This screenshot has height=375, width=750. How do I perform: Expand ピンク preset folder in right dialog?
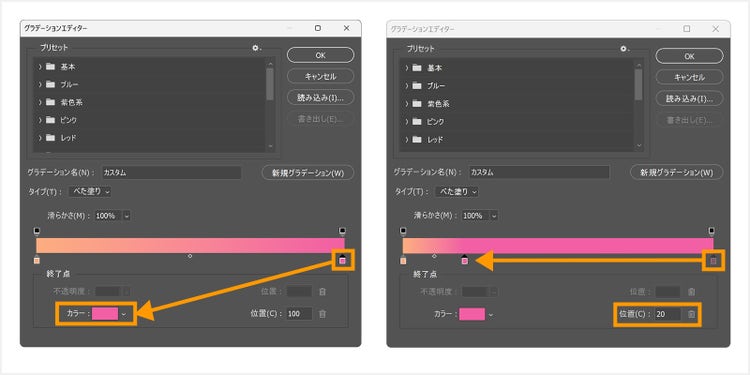[x=407, y=122]
